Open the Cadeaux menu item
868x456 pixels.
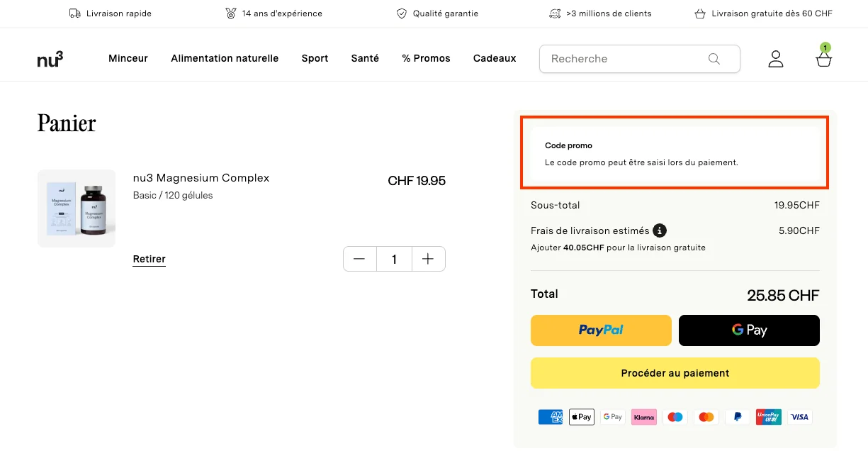click(495, 58)
